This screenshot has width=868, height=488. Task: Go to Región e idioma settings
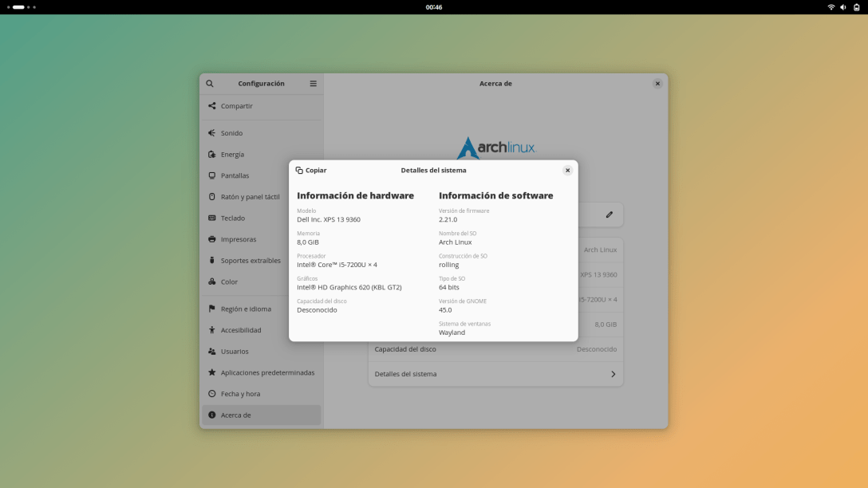coord(262,309)
